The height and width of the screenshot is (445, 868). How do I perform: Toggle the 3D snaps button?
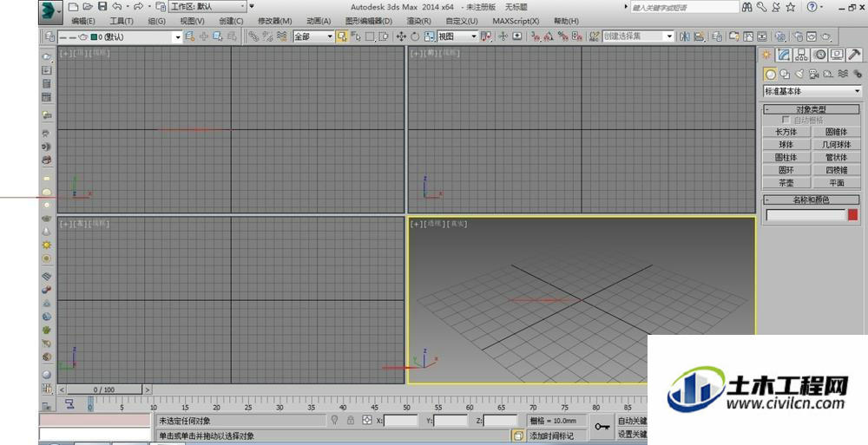tap(536, 36)
